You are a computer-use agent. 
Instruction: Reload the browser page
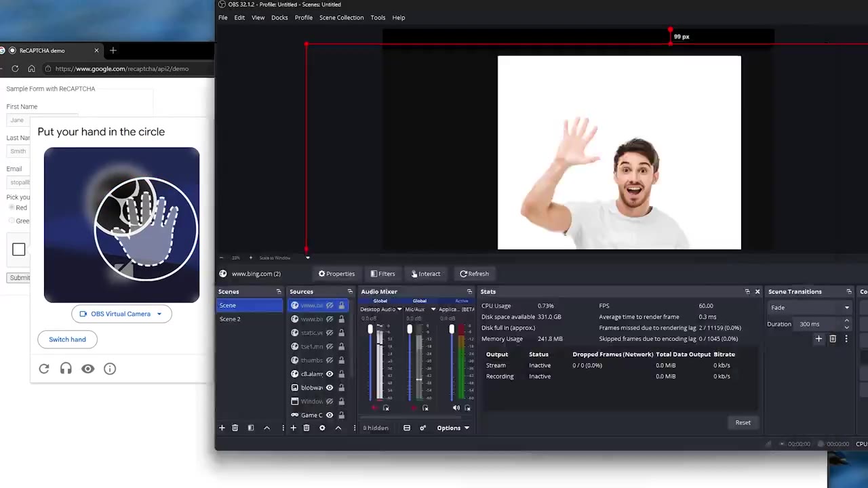[x=15, y=68]
